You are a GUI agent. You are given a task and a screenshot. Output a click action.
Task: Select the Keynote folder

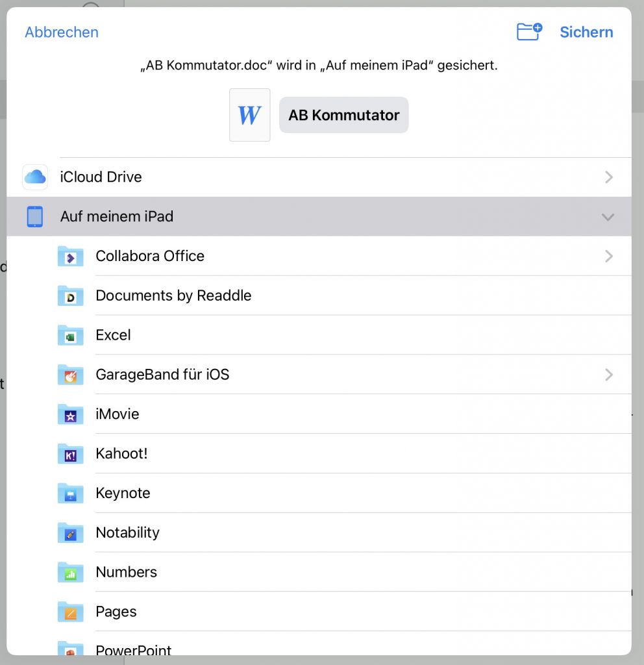[x=123, y=493]
